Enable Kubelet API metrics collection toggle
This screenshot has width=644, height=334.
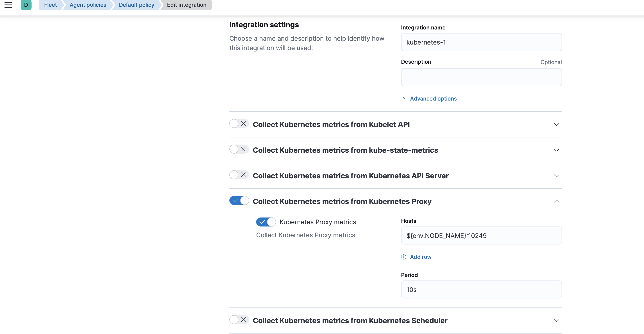239,123
